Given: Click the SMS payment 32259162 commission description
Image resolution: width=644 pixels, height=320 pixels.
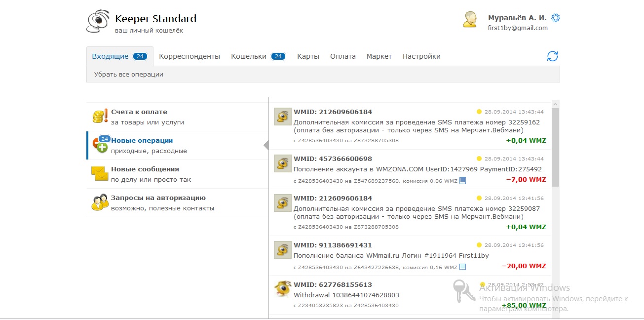Looking at the screenshot, I should (x=417, y=126).
